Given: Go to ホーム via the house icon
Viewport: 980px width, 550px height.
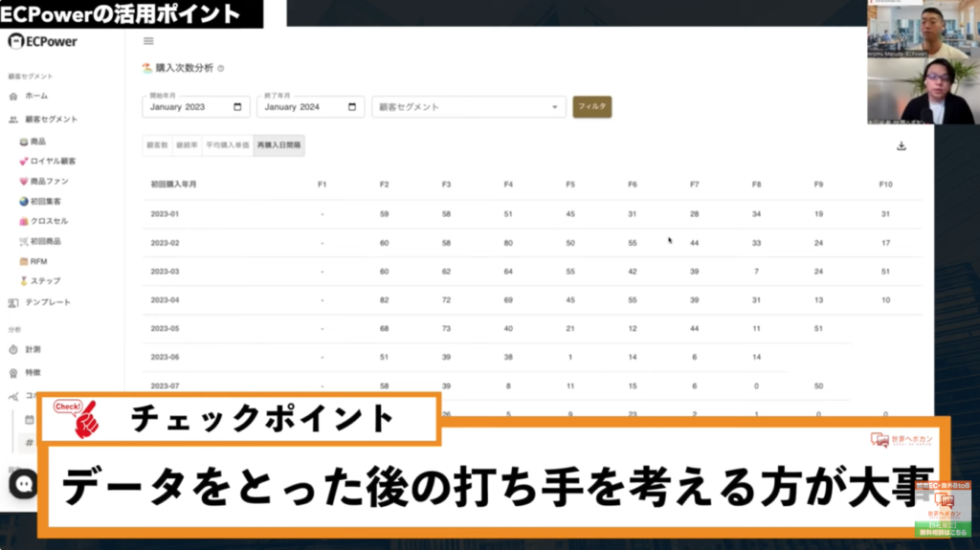Looking at the screenshot, I should click(x=13, y=97).
